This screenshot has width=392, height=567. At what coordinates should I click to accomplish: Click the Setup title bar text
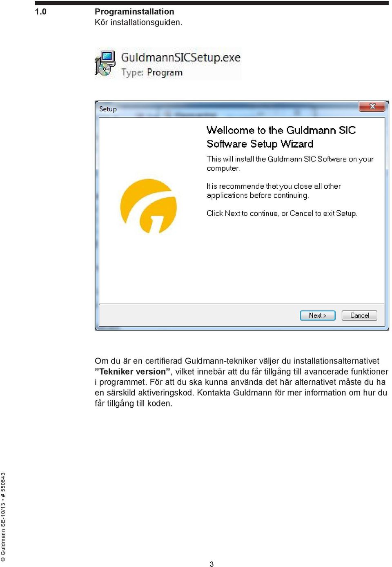point(108,109)
